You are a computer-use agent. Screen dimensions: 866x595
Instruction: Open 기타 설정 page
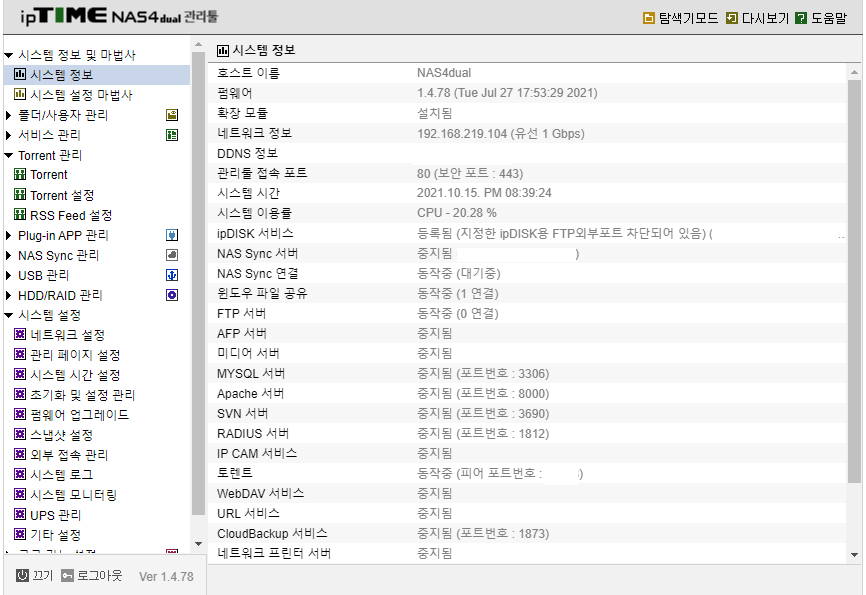[x=55, y=535]
